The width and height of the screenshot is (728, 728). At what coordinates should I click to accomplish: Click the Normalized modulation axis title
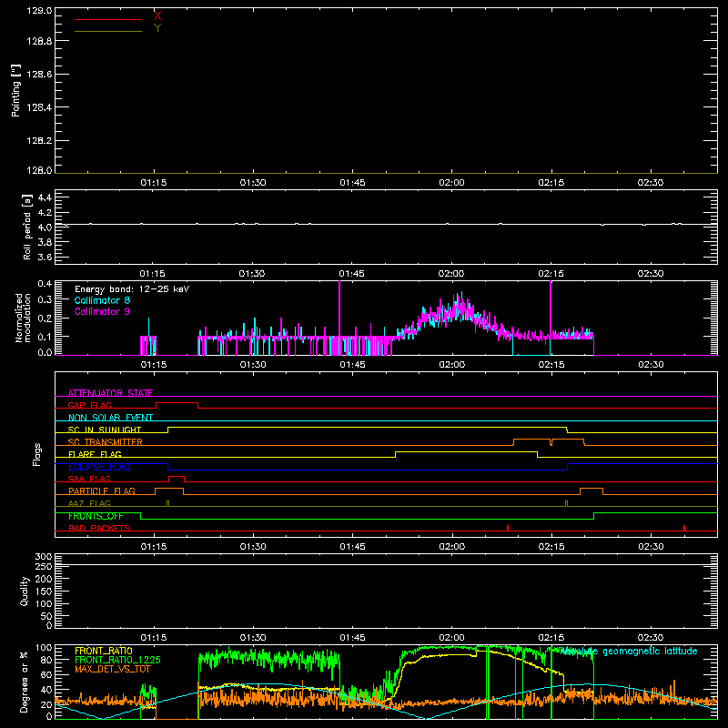click(x=23, y=318)
